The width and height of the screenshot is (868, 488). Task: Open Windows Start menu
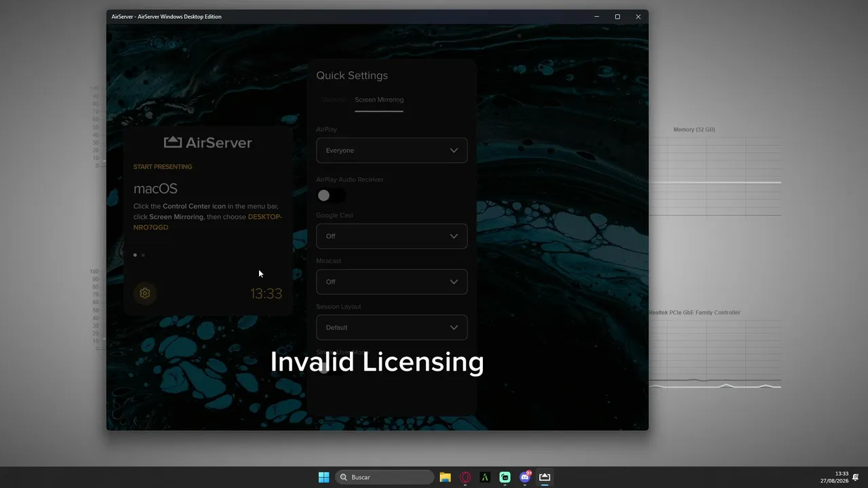(324, 477)
